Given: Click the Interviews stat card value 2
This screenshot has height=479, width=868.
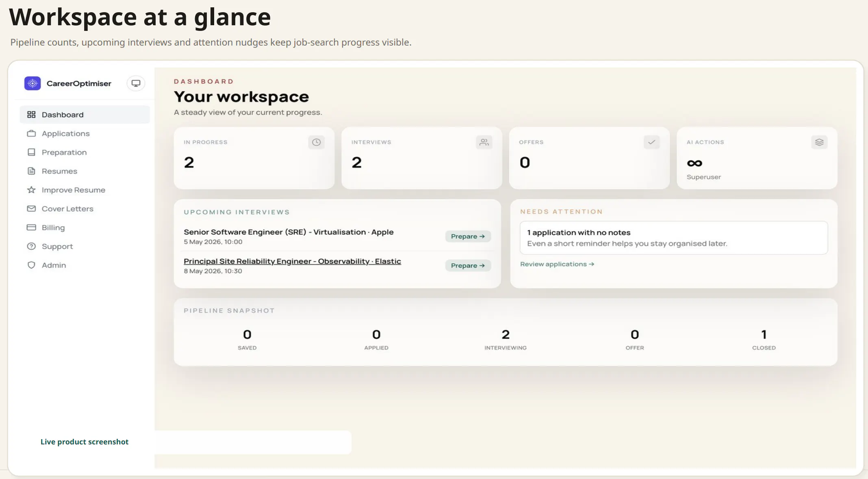Looking at the screenshot, I should 357,163.
